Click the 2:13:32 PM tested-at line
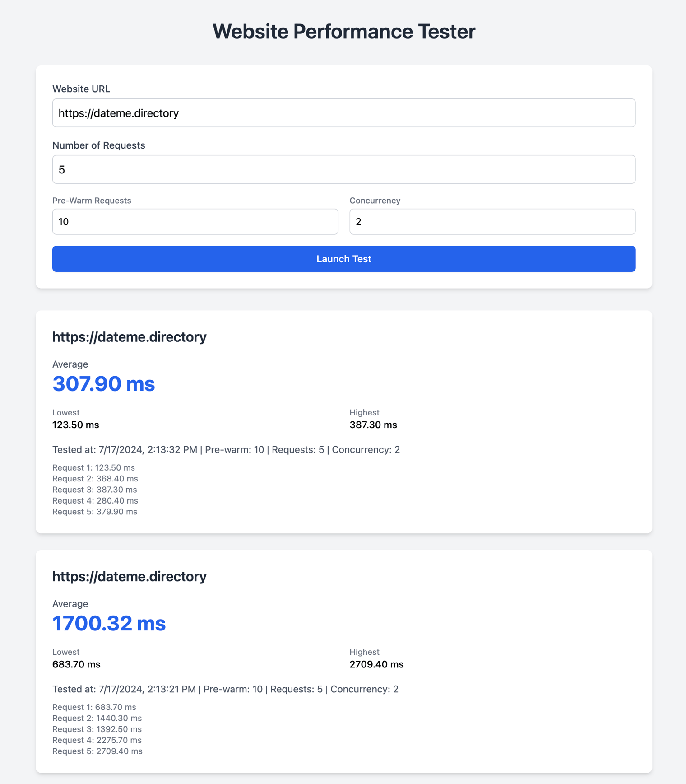The image size is (686, 784). pos(226,450)
